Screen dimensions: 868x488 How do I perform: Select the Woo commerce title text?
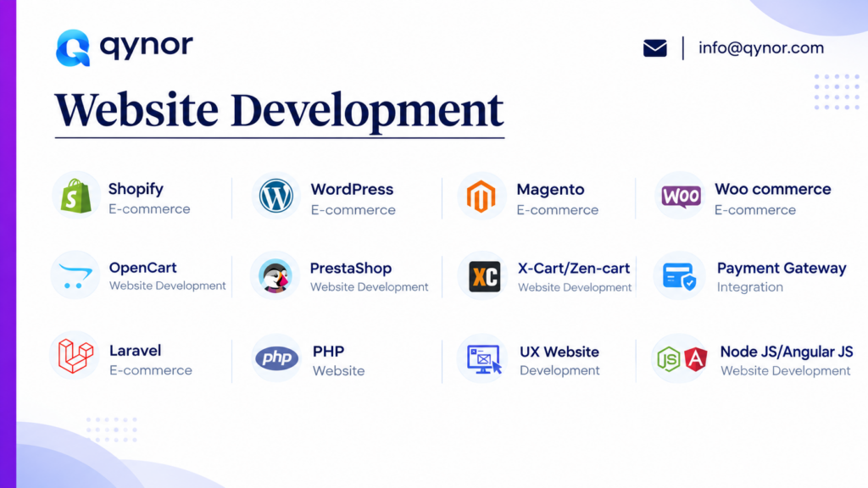coord(773,189)
